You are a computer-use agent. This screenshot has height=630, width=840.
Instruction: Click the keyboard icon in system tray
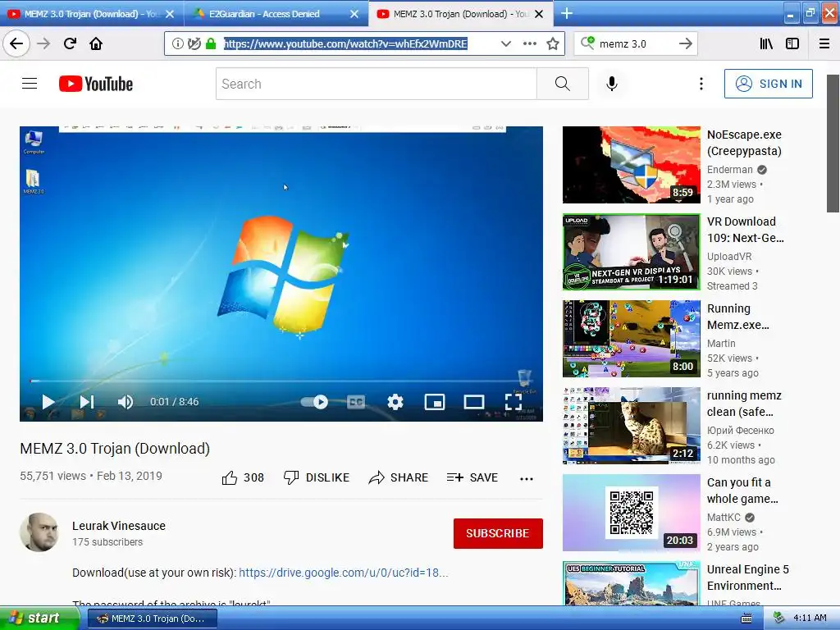pyautogui.click(x=746, y=619)
